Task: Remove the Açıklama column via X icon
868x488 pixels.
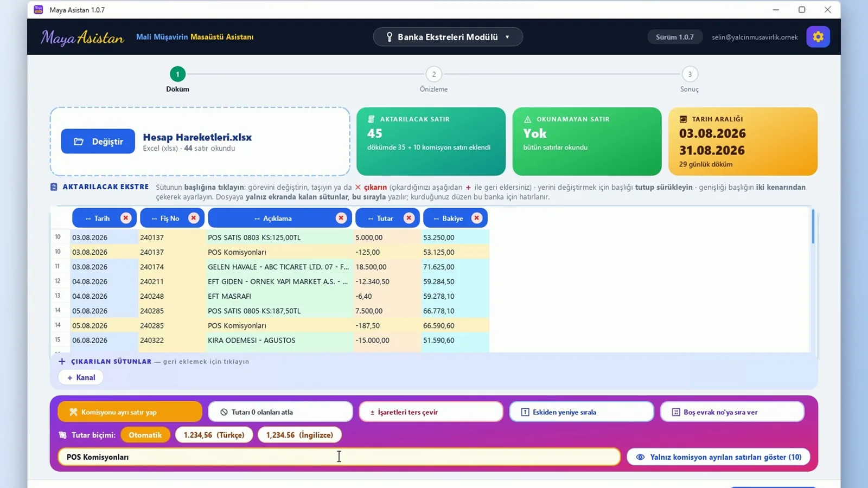Action: 341,218
